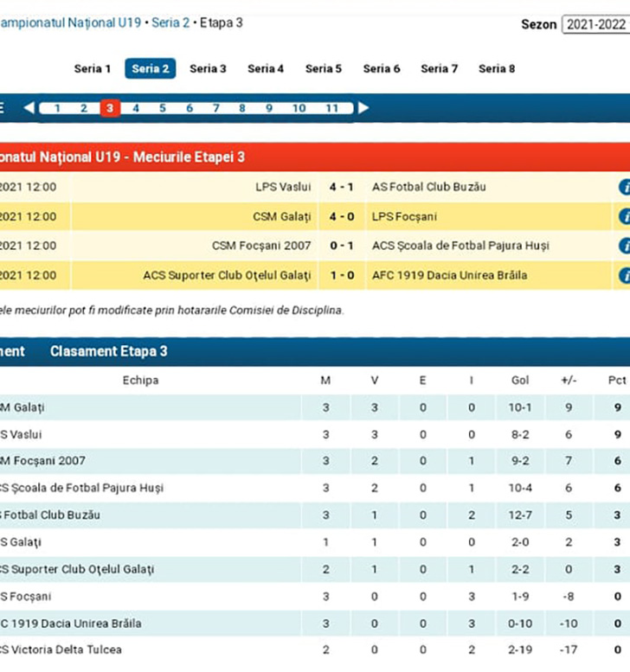Select the Seria 2 tab
630x672 pixels.
click(x=150, y=68)
